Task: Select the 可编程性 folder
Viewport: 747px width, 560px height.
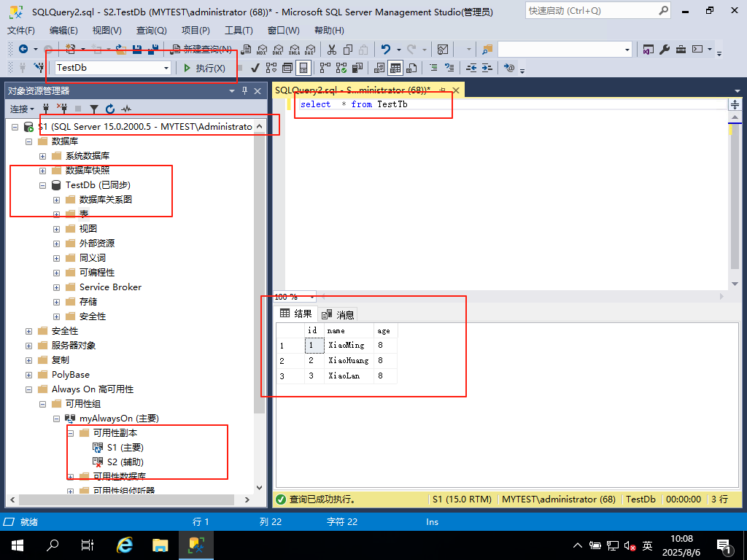Action: click(x=97, y=273)
